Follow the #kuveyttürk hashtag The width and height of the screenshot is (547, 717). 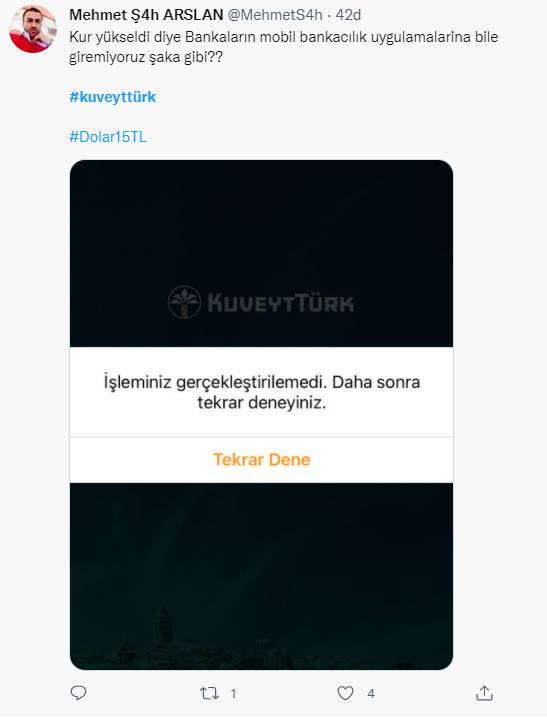(113, 97)
